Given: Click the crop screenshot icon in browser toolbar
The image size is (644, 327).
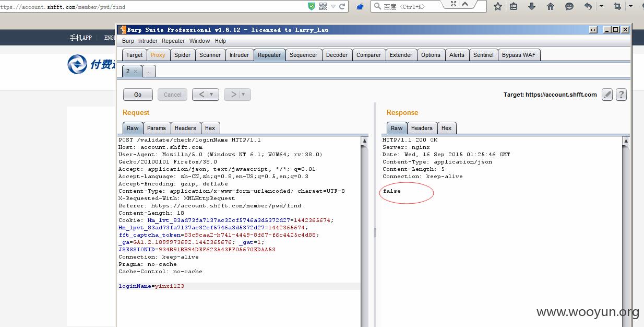Looking at the screenshot, I should [x=617, y=6].
